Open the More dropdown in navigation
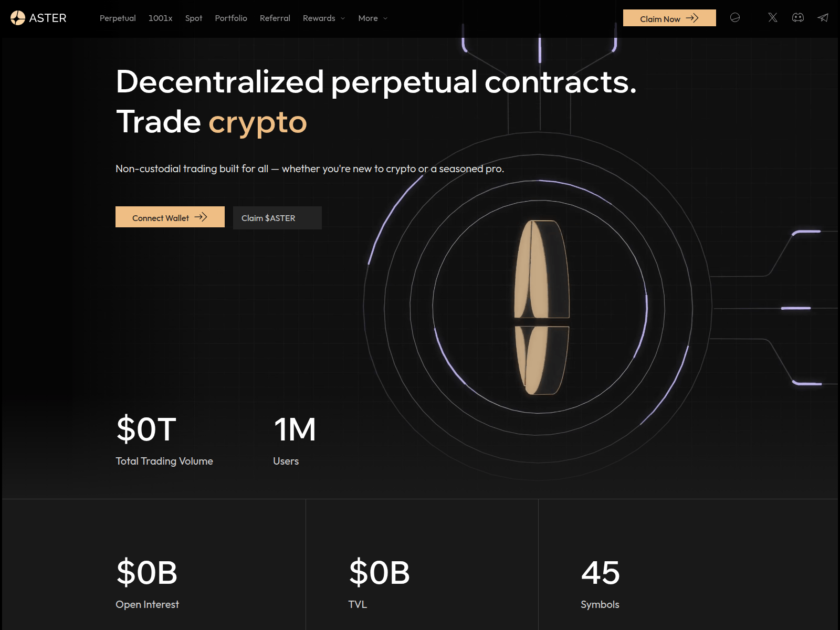 369,18
